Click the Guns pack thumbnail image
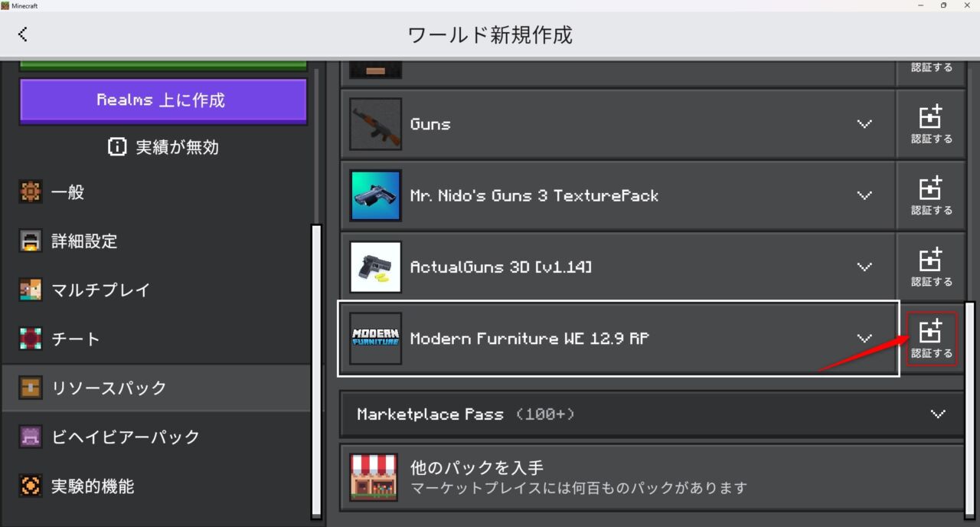Image resolution: width=980 pixels, height=527 pixels. point(375,123)
